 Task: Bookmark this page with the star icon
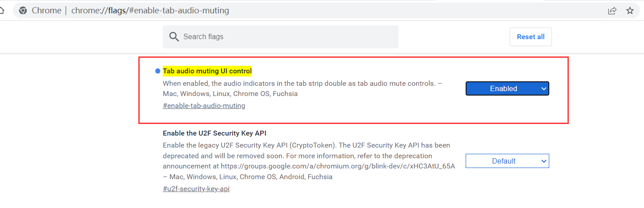pos(630,10)
